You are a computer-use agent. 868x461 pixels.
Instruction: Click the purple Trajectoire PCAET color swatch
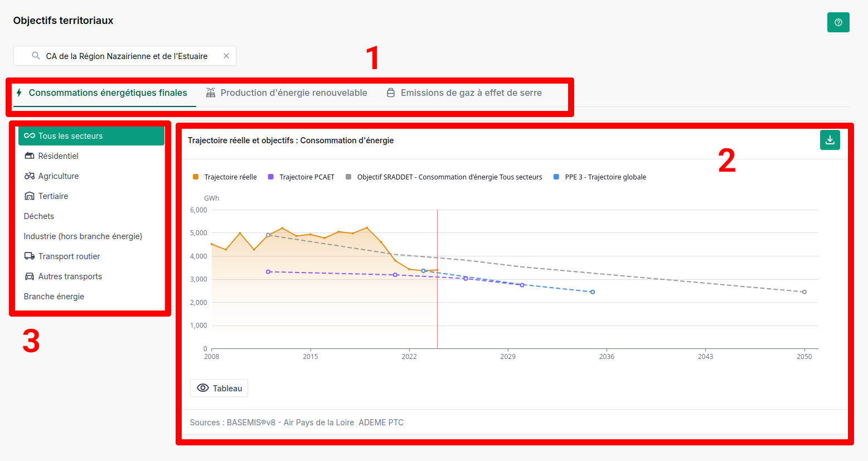click(271, 177)
